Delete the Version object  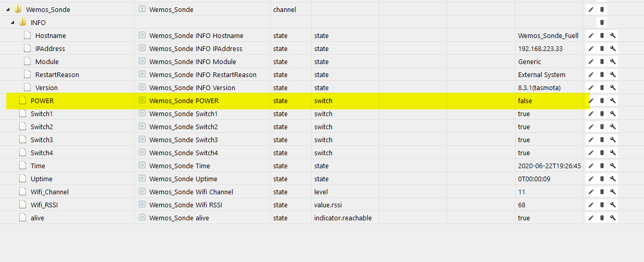click(602, 88)
